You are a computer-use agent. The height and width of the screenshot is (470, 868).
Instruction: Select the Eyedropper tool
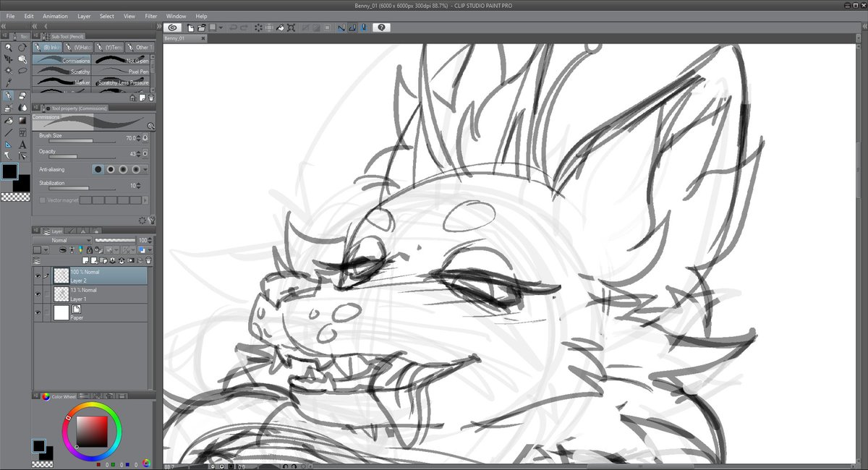tap(9, 83)
